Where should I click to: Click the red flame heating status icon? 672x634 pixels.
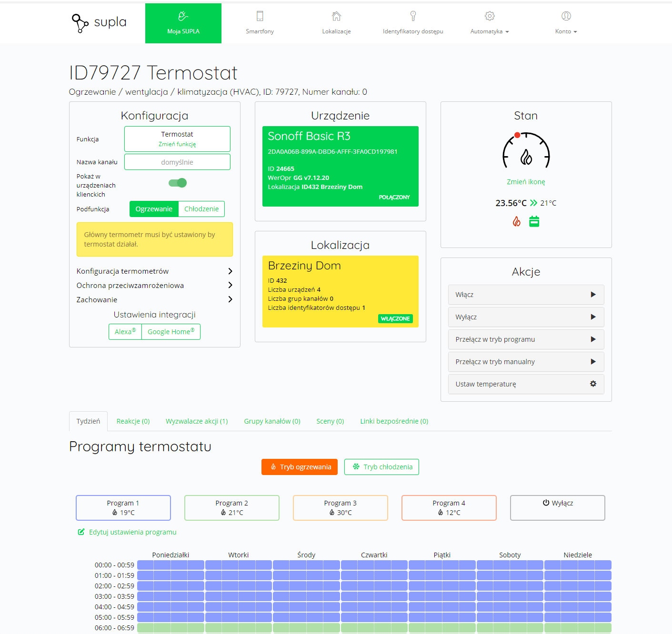[x=517, y=221]
